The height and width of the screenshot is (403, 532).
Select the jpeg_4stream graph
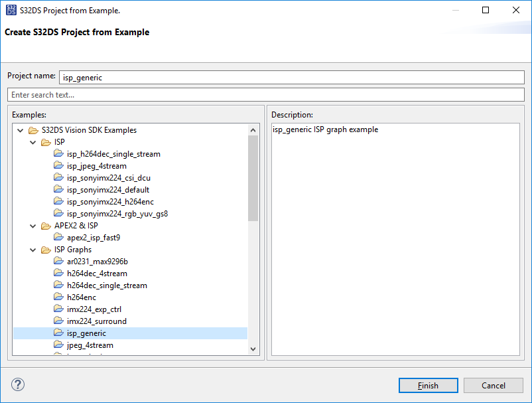coord(90,345)
